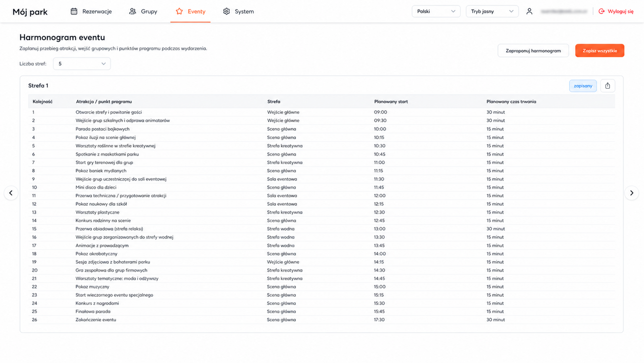This screenshot has width=644, height=363.
Task: Click the zapisany status badge
Action: click(583, 86)
